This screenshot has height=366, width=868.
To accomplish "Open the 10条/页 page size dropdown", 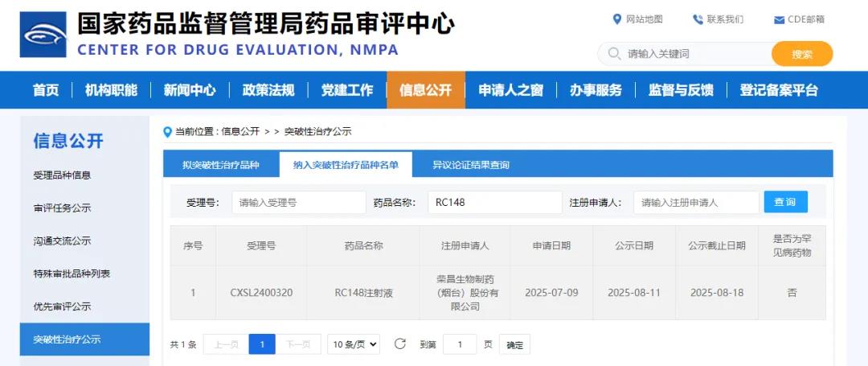I will [x=354, y=344].
